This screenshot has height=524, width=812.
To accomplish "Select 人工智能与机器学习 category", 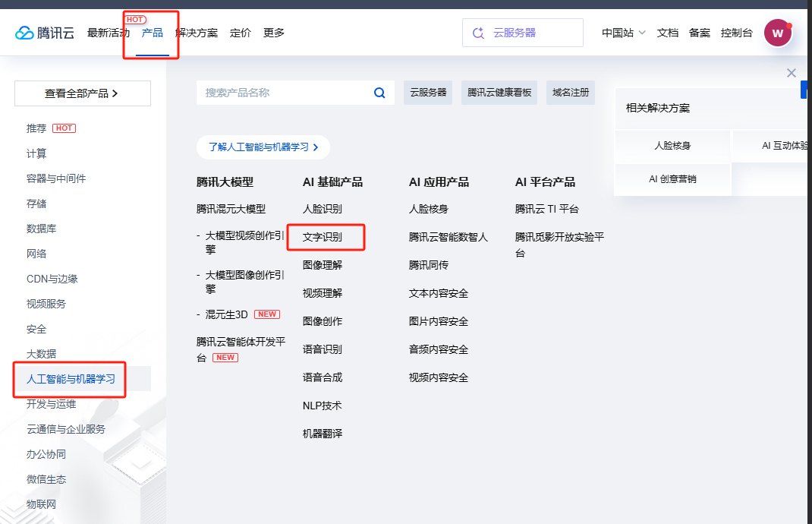I will pyautogui.click(x=71, y=379).
